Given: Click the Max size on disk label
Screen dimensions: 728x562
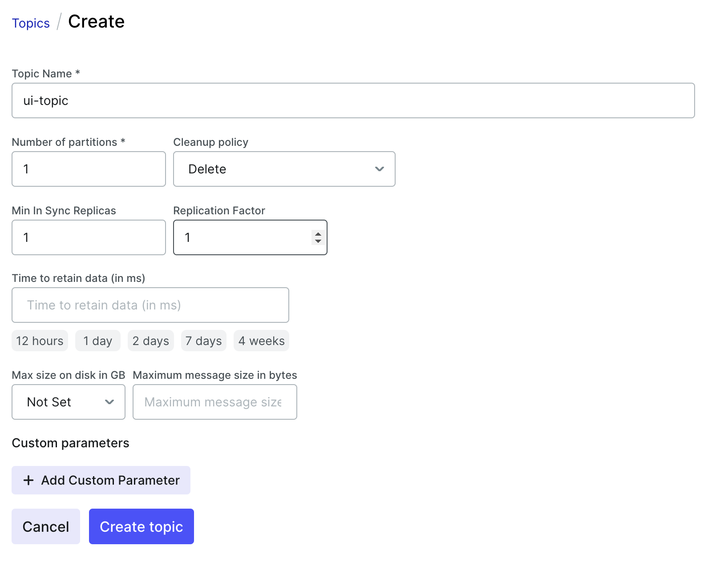Looking at the screenshot, I should (x=69, y=375).
